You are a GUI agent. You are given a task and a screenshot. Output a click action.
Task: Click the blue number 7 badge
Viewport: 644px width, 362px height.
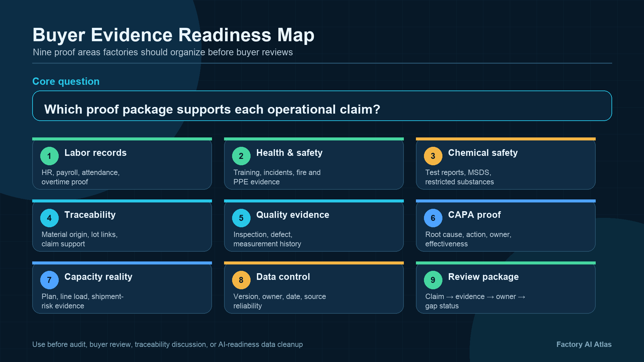(49, 280)
